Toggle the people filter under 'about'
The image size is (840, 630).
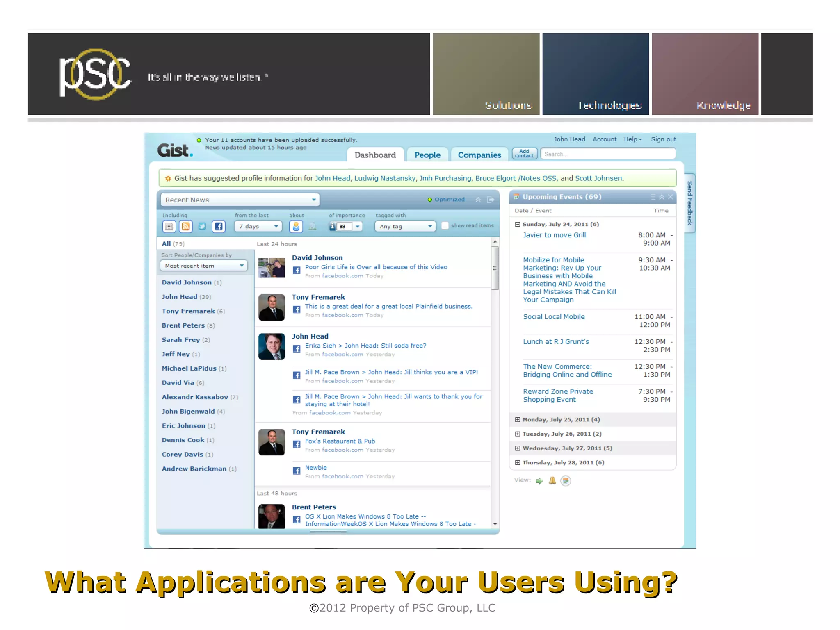tap(296, 226)
